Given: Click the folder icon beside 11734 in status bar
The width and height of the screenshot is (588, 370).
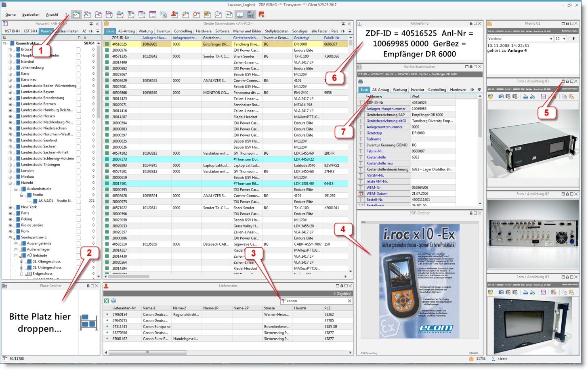Looking at the screenshot, I should pos(471,359).
